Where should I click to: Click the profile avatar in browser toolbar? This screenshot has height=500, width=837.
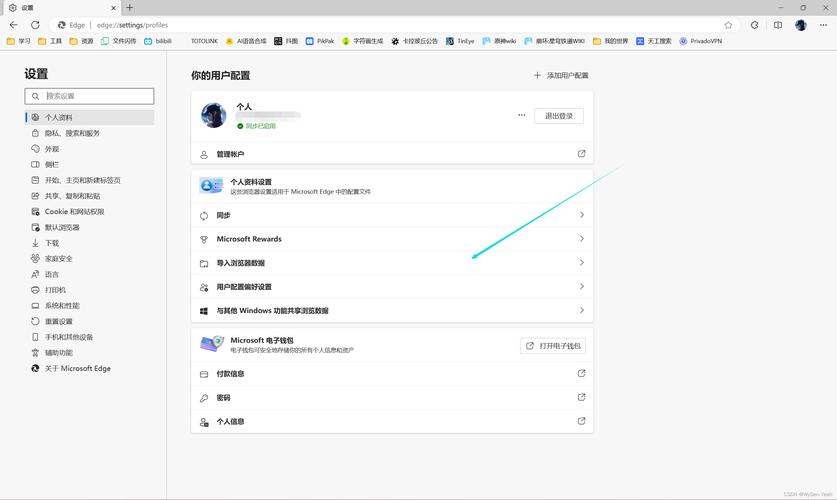801,25
